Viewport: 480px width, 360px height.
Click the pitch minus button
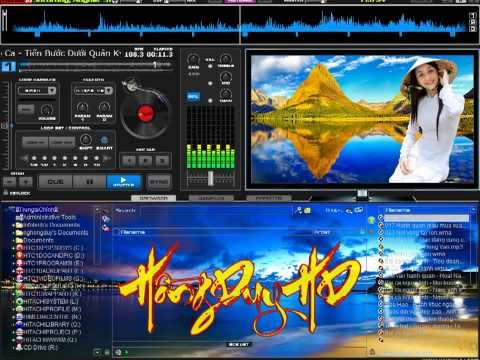pos(9,182)
